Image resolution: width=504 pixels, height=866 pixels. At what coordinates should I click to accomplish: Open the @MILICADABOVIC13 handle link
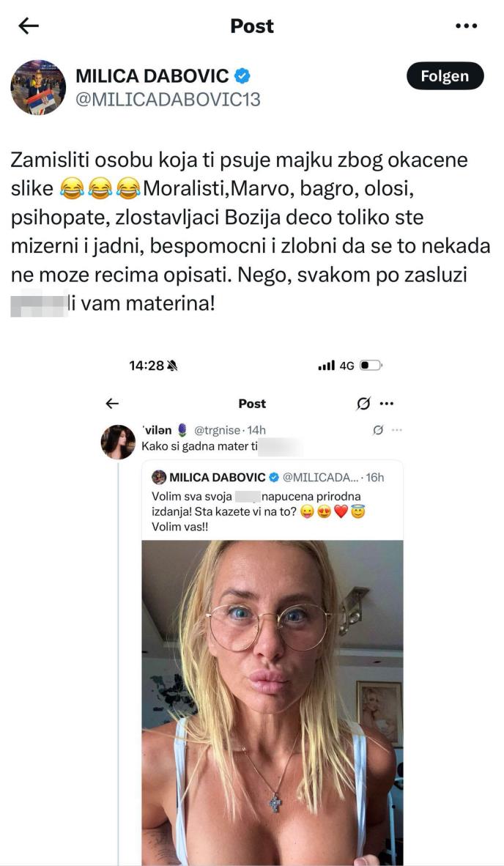click(168, 100)
